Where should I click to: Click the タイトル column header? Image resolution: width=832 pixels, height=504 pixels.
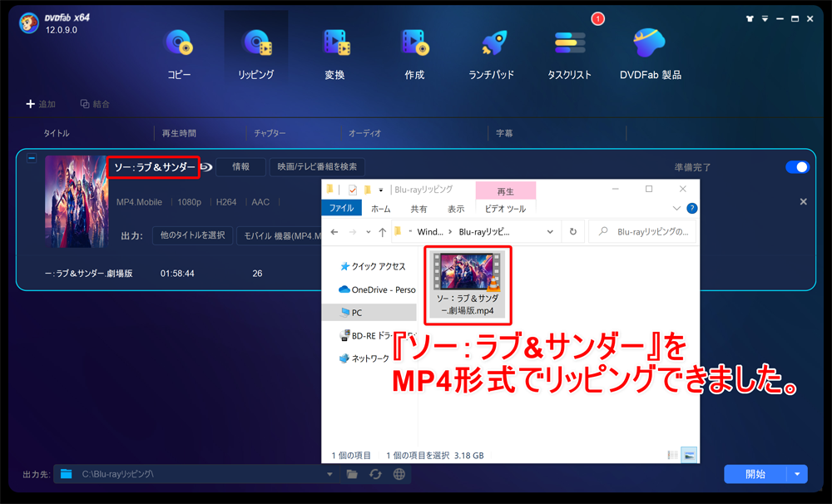pyautogui.click(x=57, y=133)
